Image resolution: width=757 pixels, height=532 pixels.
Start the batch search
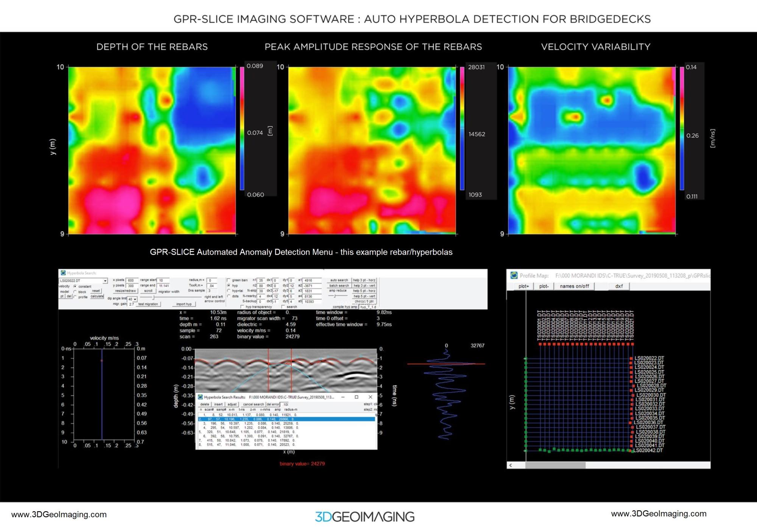pyautogui.click(x=339, y=286)
